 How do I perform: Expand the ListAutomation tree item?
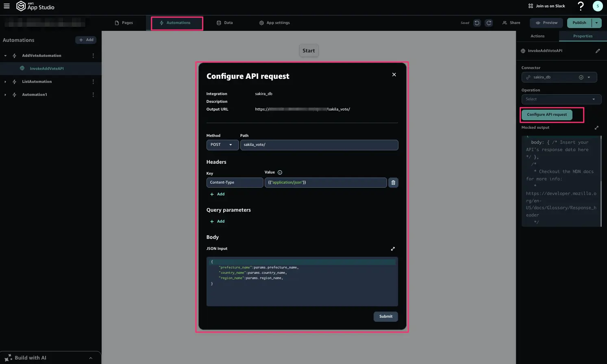pyautogui.click(x=5, y=82)
